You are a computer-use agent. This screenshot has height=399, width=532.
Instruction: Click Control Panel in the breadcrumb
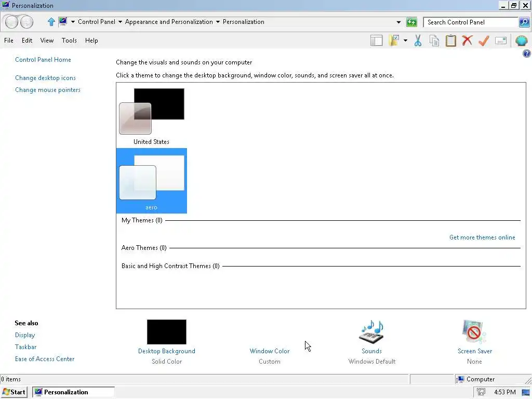coord(97,22)
